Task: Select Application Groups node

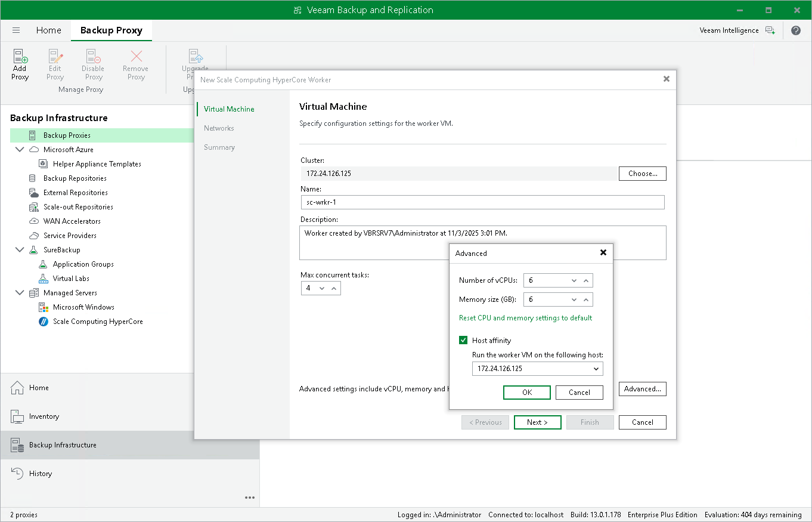Action: (x=83, y=264)
